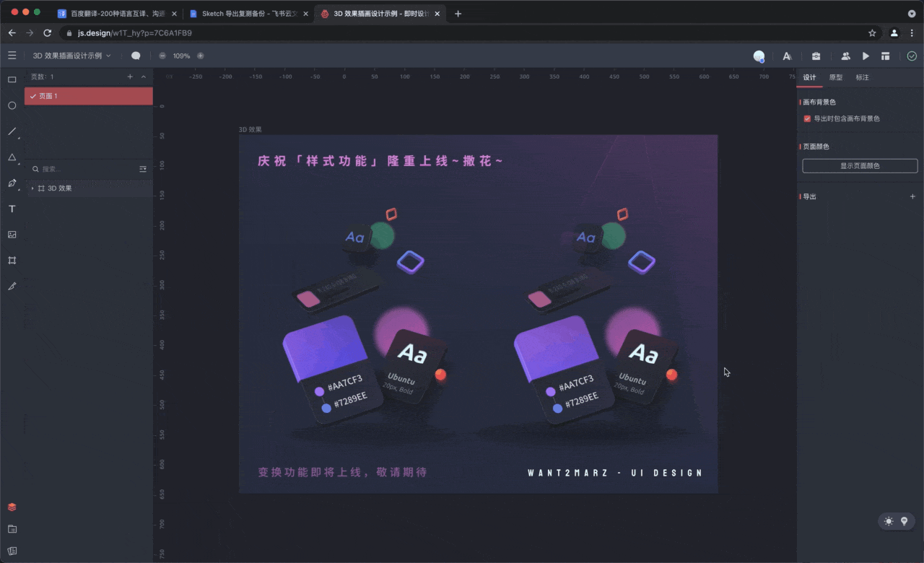This screenshot has height=563, width=924.
Task: Toggle the 导出时包含画布背景色 checkbox
Action: (807, 118)
